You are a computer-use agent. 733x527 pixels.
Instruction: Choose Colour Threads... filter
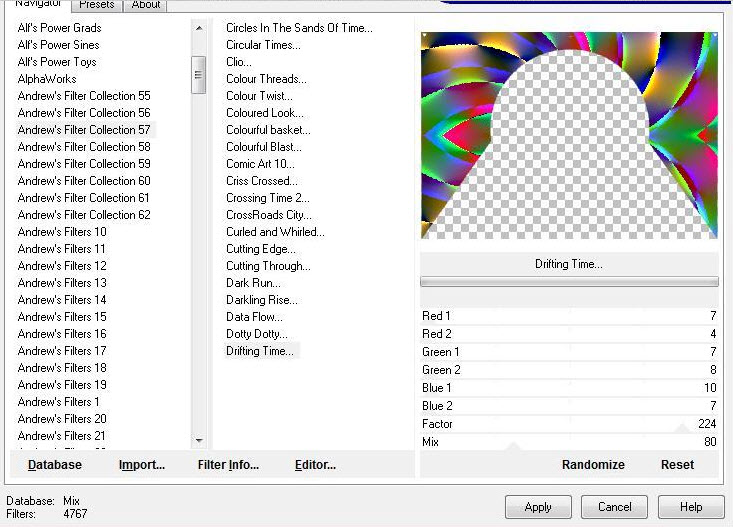(266, 79)
